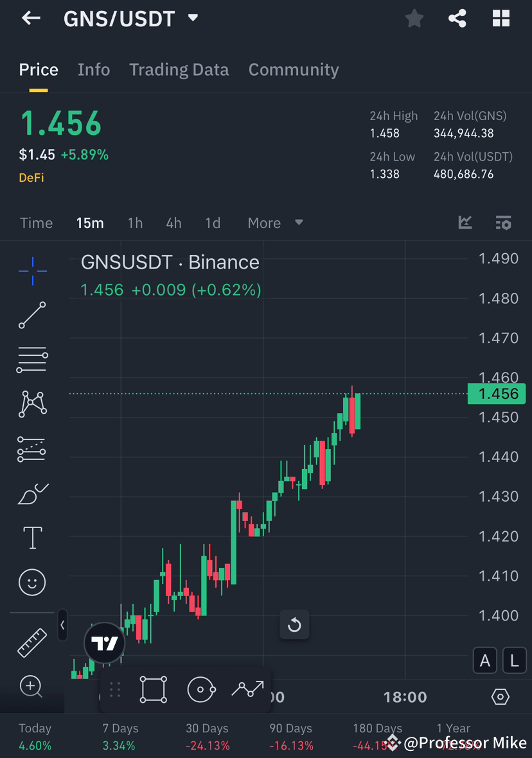This screenshot has width=532, height=758.
Task: Select the ruler measure tool
Action: pos(32,641)
